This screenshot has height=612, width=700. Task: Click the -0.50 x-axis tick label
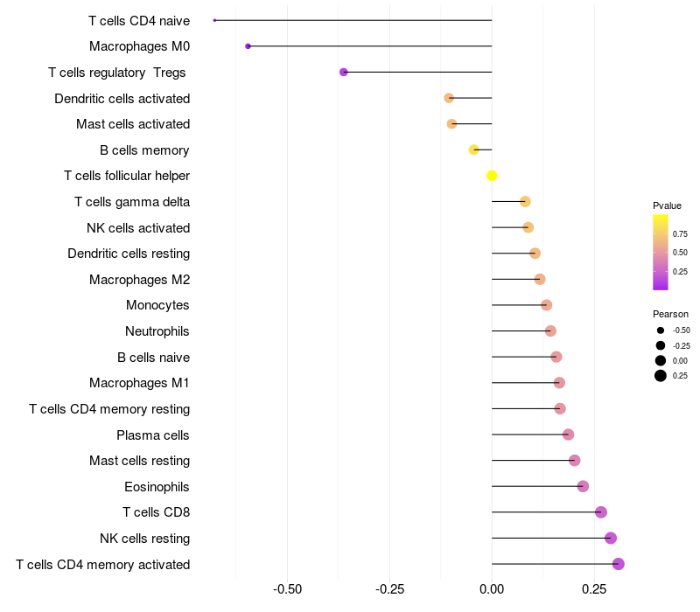click(287, 589)
